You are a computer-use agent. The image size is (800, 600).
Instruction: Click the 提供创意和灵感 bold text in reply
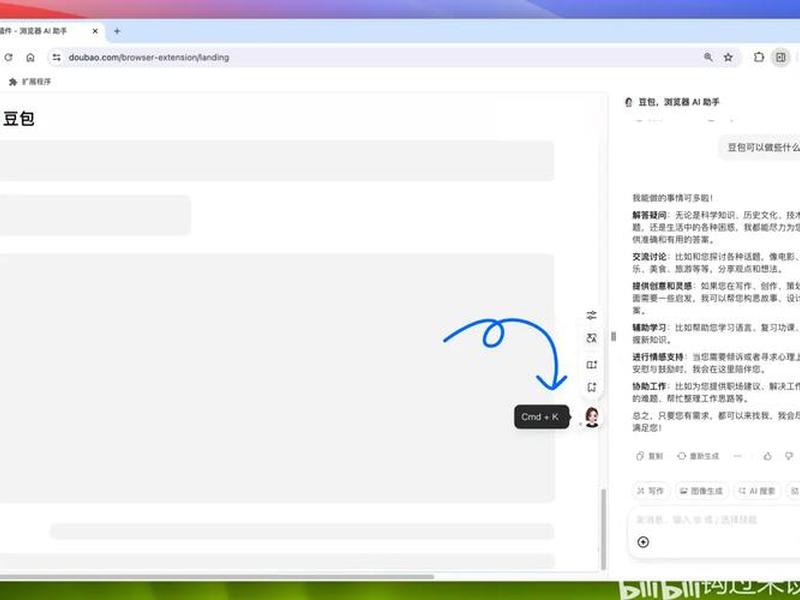pos(662,286)
